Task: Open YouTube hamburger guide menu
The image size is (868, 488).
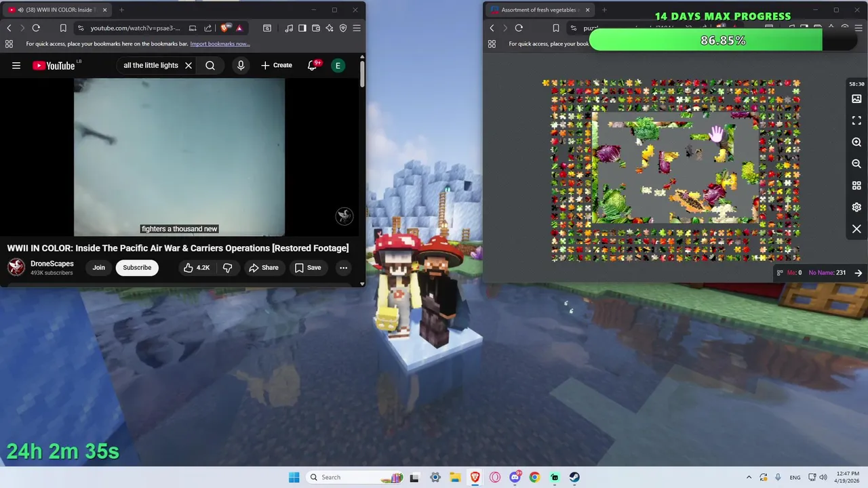Action: (16, 66)
